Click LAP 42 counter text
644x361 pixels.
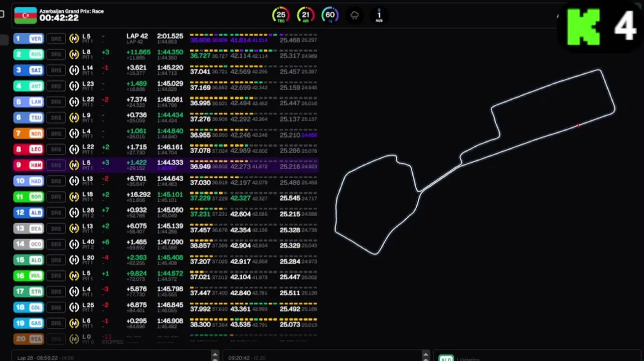point(137,36)
